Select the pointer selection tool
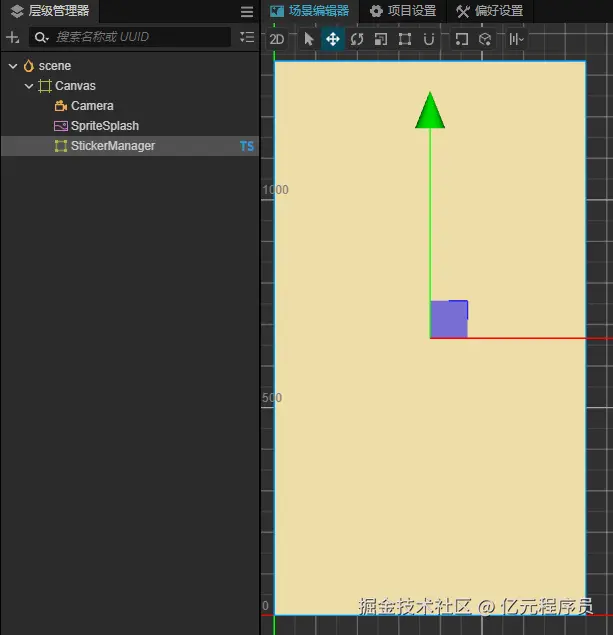 [309, 39]
